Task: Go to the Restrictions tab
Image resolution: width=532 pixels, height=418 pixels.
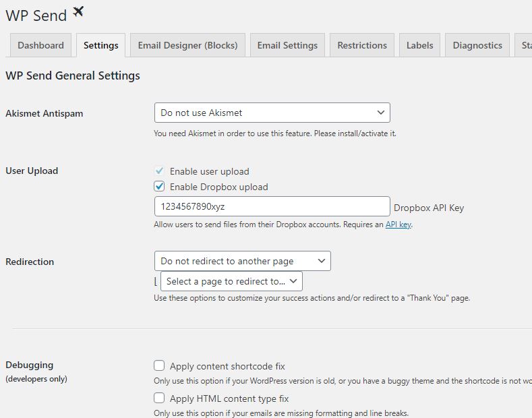Action: tap(362, 45)
